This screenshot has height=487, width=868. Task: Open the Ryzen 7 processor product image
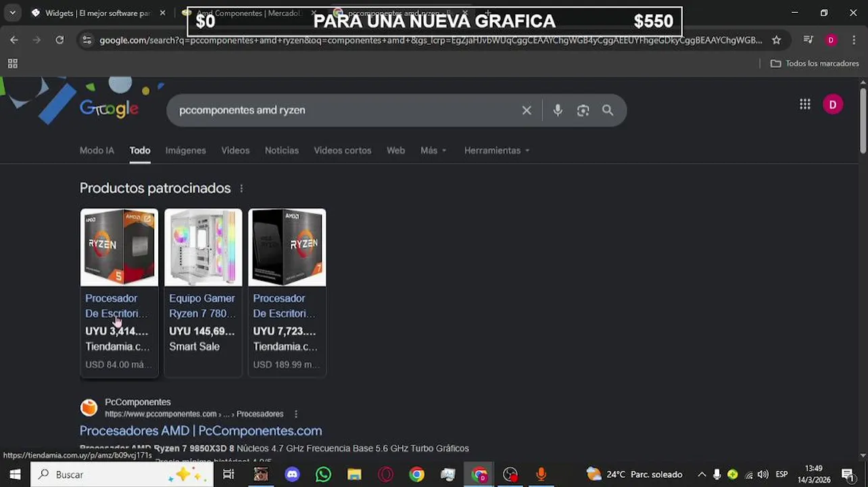(x=287, y=248)
